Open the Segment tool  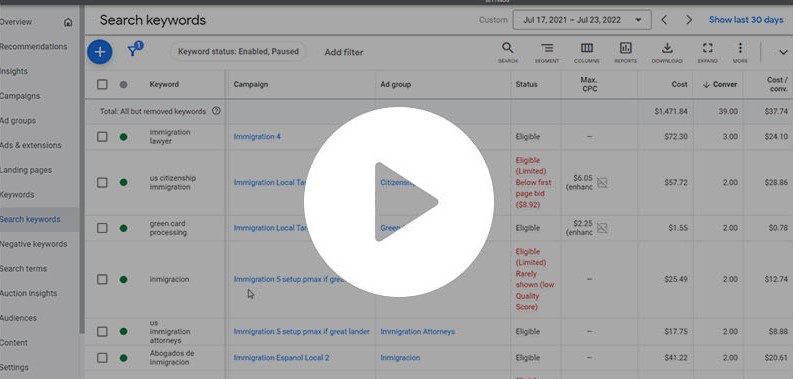547,53
